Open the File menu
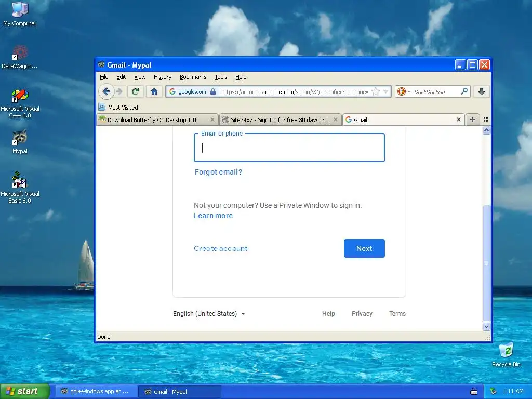This screenshot has width=532, height=399. tap(104, 77)
